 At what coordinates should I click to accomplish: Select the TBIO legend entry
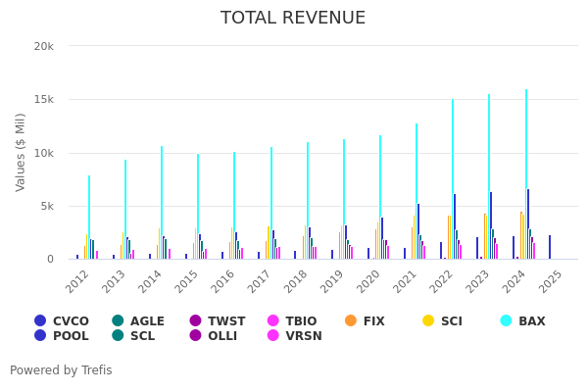(x=292, y=321)
